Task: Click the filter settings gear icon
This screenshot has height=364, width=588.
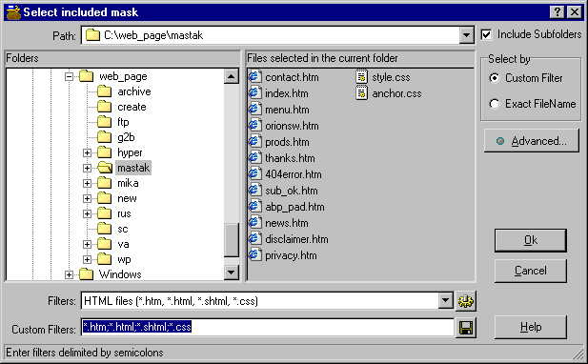Action: [466, 301]
